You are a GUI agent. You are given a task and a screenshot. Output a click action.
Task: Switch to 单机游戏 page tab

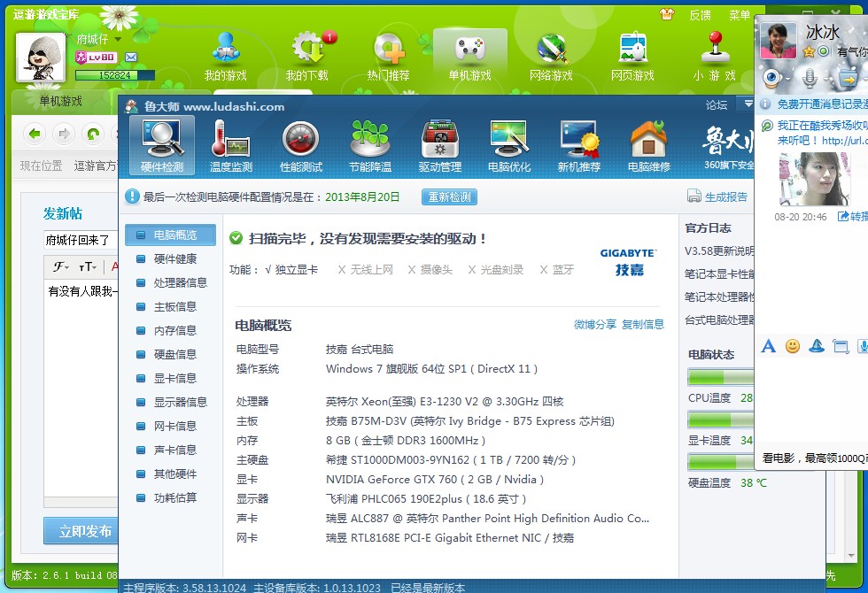[x=61, y=101]
